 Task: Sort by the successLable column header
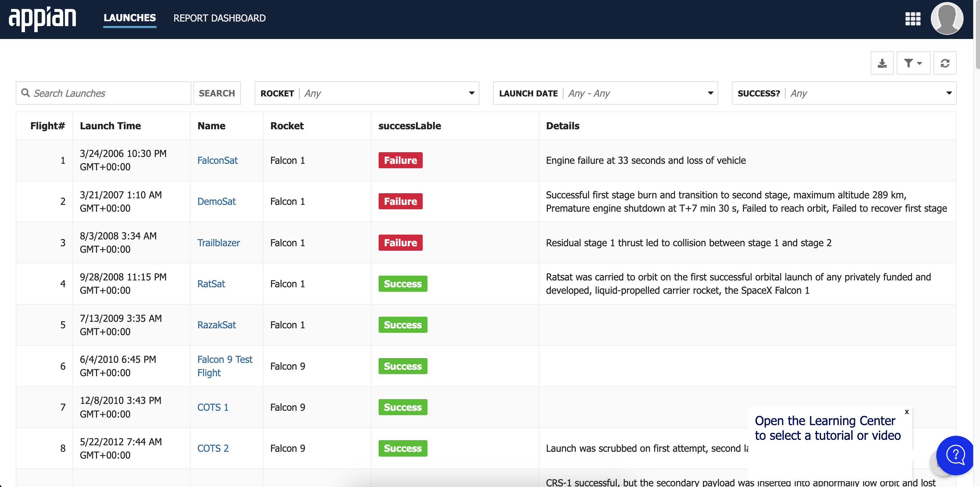coord(409,126)
